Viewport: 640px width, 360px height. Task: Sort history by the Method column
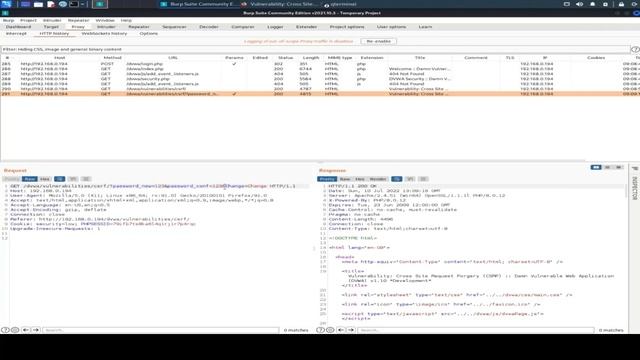click(x=112, y=58)
